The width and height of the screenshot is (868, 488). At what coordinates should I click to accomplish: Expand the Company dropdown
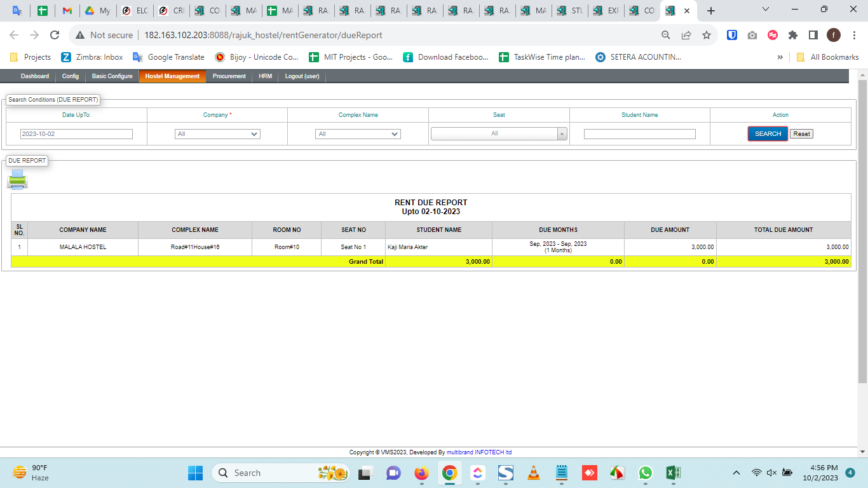click(217, 134)
